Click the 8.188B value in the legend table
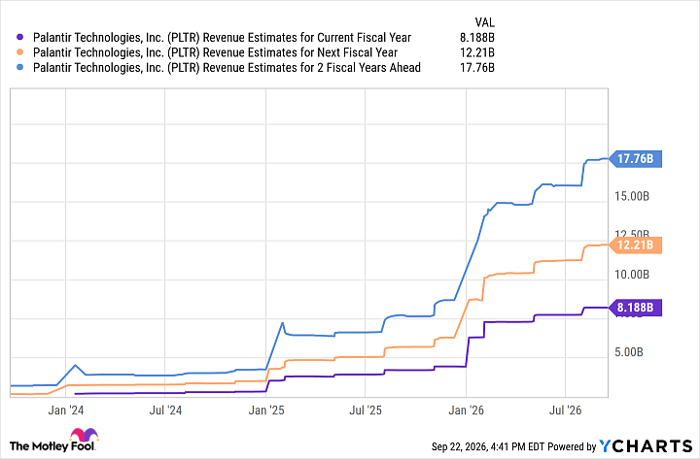 click(477, 38)
